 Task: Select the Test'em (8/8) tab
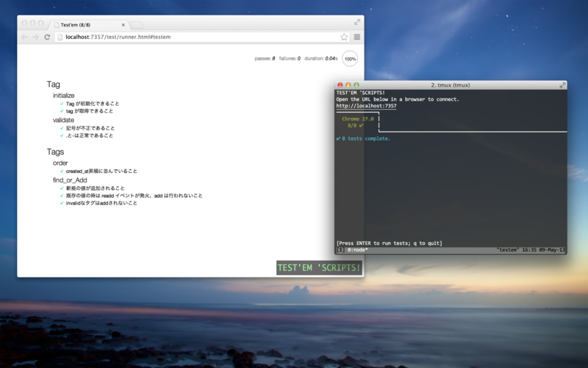click(x=88, y=25)
